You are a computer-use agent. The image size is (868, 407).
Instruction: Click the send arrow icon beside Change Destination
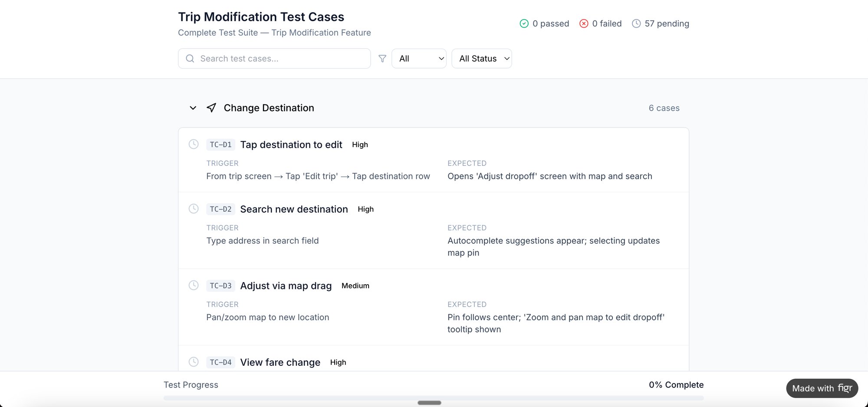tap(211, 108)
